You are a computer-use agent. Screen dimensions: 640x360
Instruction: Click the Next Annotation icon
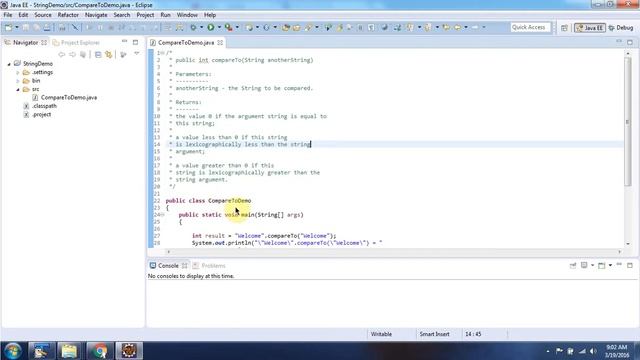pos(410,27)
